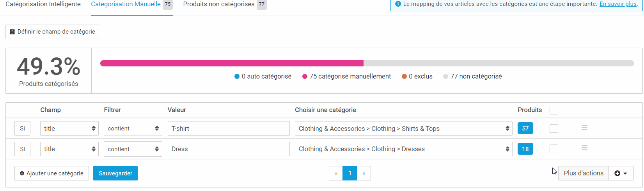Image resolution: width=644 pixels, height=191 pixels.
Task: Click the 'Plus d'actions' button
Action: (x=584, y=173)
